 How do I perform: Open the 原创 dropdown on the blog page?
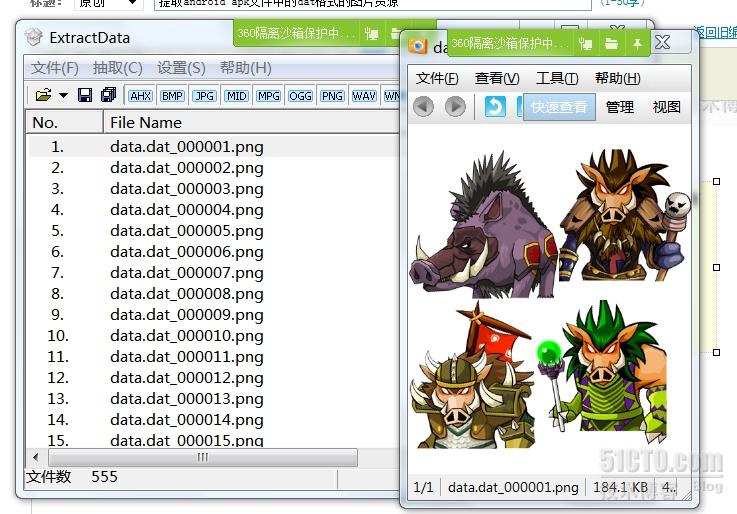pos(108,4)
